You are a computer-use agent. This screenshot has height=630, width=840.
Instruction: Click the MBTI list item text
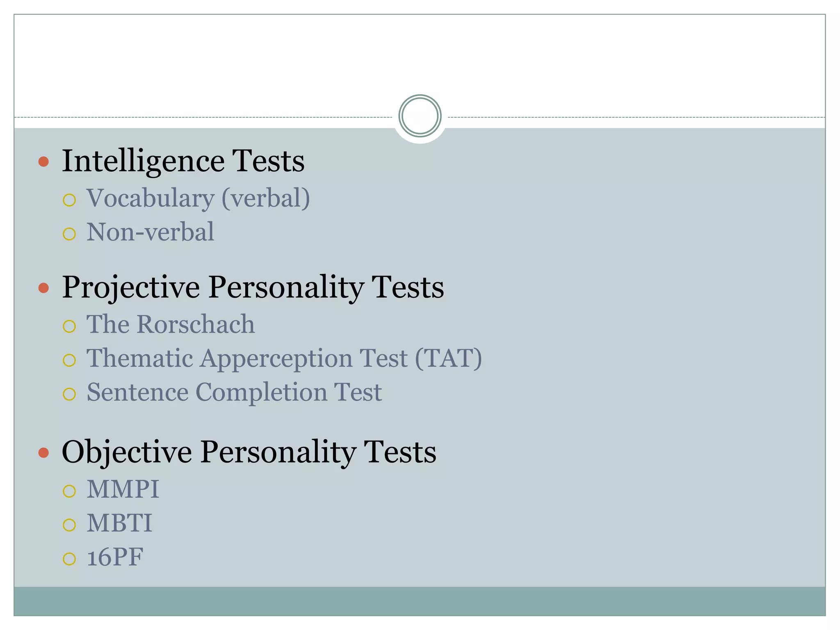119,523
